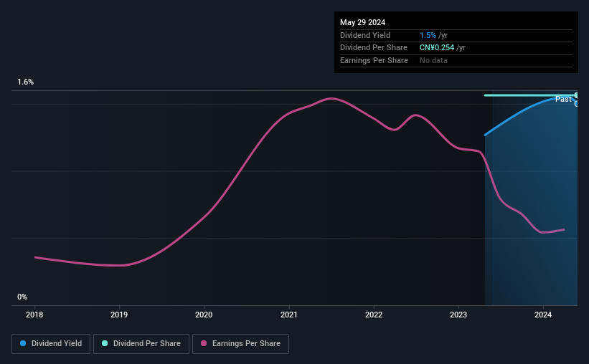Toggle the Dividend Yield legend button
Viewport: 589px width, 364px height.
click(x=51, y=344)
